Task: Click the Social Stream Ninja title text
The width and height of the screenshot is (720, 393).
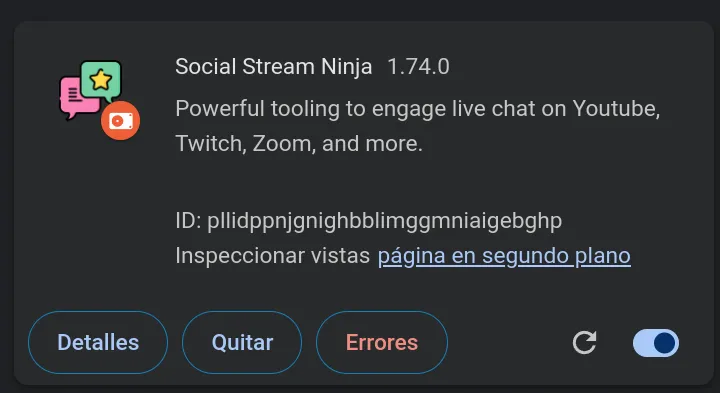Action: (274, 67)
